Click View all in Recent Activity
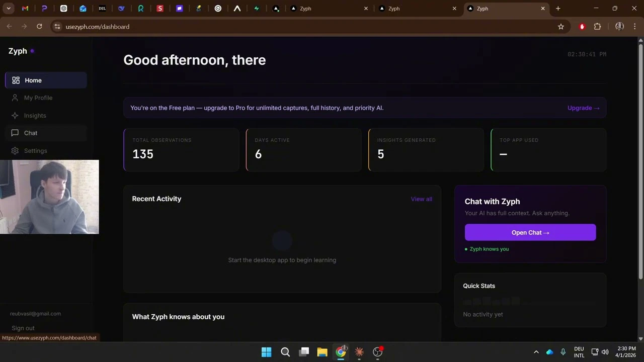The height and width of the screenshot is (362, 644). (421, 199)
